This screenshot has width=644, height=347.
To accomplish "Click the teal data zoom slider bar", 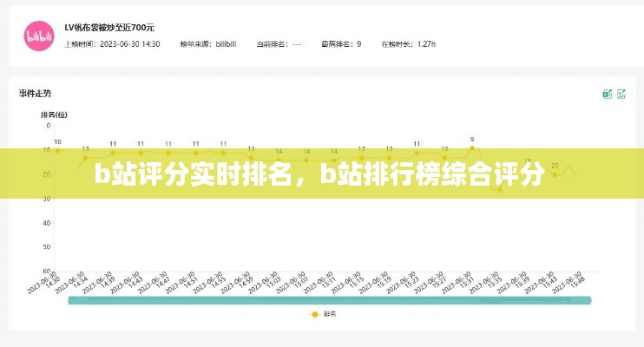I will (330, 299).
